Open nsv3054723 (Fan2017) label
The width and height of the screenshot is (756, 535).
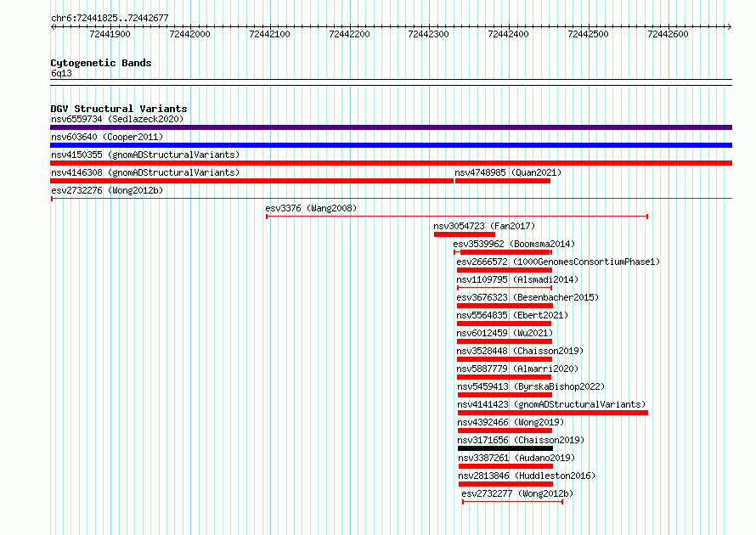coord(484,226)
